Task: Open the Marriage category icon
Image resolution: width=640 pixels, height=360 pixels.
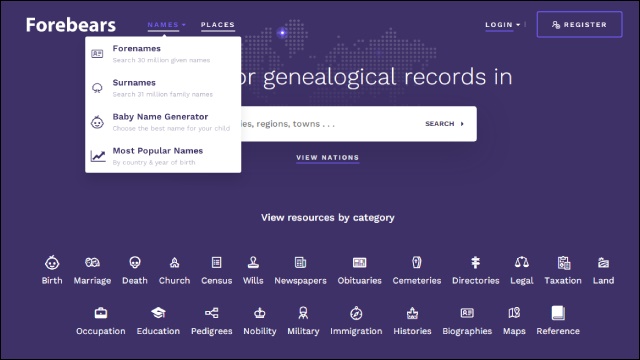Action: pyautogui.click(x=92, y=262)
